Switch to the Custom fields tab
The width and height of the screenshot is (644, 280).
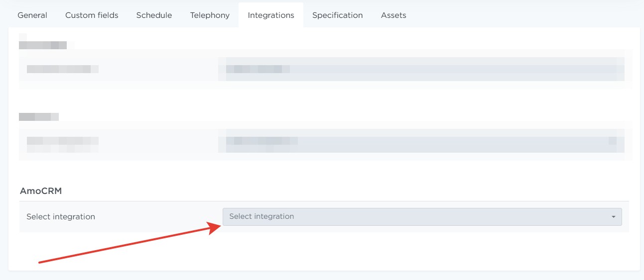pos(92,15)
